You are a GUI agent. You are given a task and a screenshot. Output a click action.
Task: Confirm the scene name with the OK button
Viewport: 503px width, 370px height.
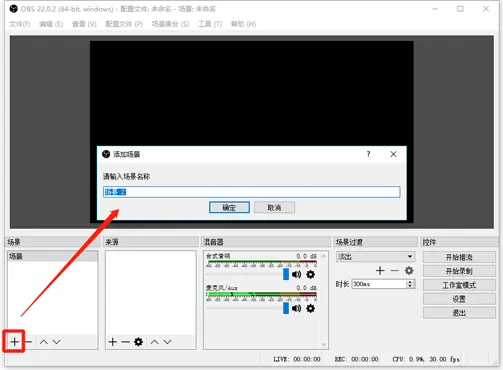[x=229, y=207]
